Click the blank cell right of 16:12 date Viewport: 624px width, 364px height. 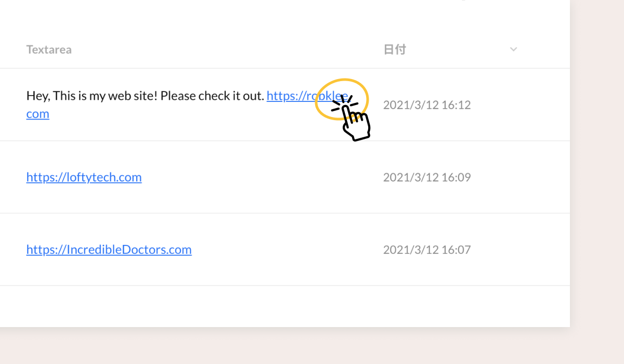(520, 105)
